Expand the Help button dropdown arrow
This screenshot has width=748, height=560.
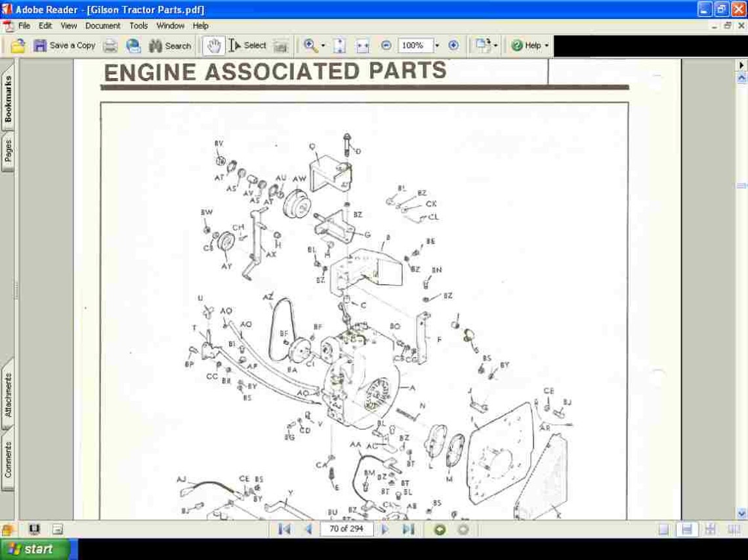point(547,46)
